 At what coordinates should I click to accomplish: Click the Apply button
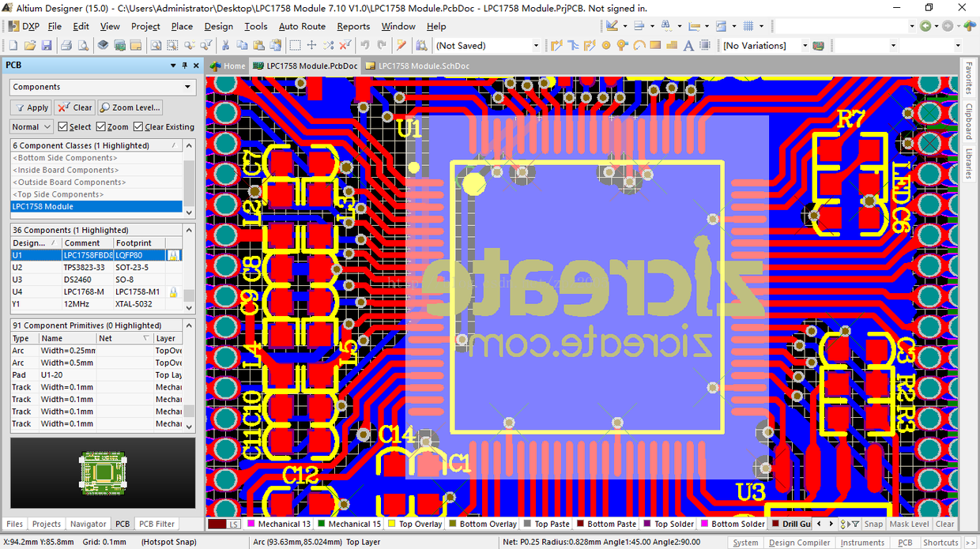(32, 107)
